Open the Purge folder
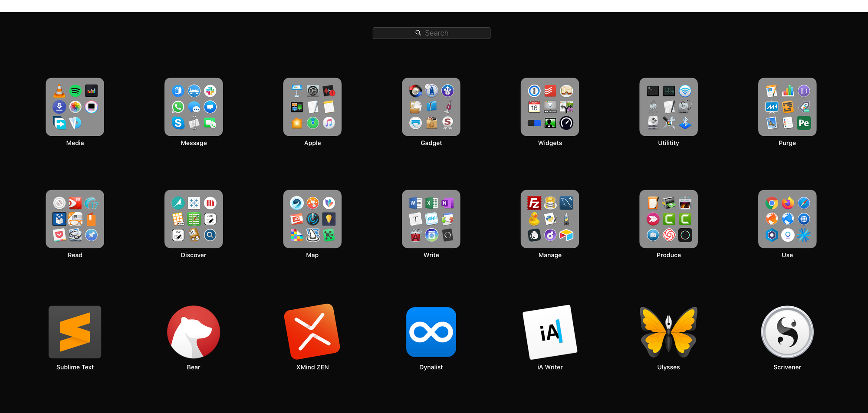This screenshot has width=868, height=413. tap(787, 107)
